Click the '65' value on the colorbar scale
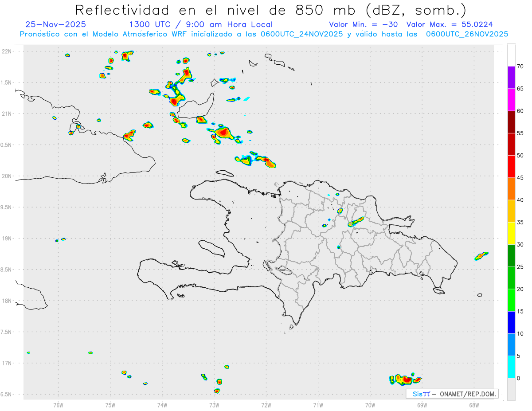532x411 pixels. 520,89
